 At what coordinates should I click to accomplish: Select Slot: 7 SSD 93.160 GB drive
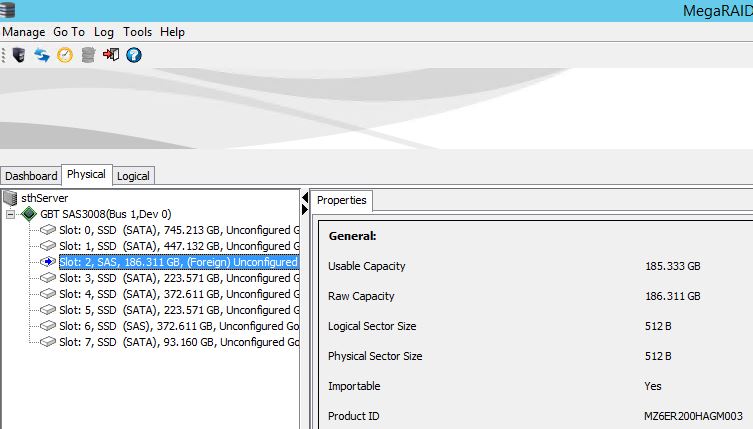point(179,342)
